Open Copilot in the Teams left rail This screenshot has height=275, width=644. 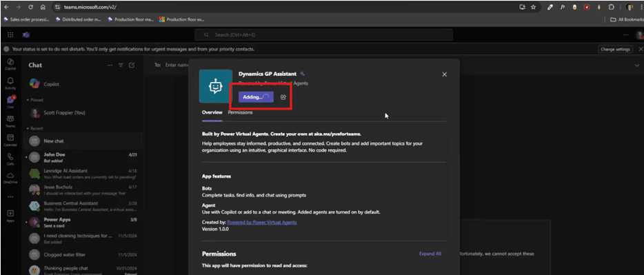tap(10, 63)
